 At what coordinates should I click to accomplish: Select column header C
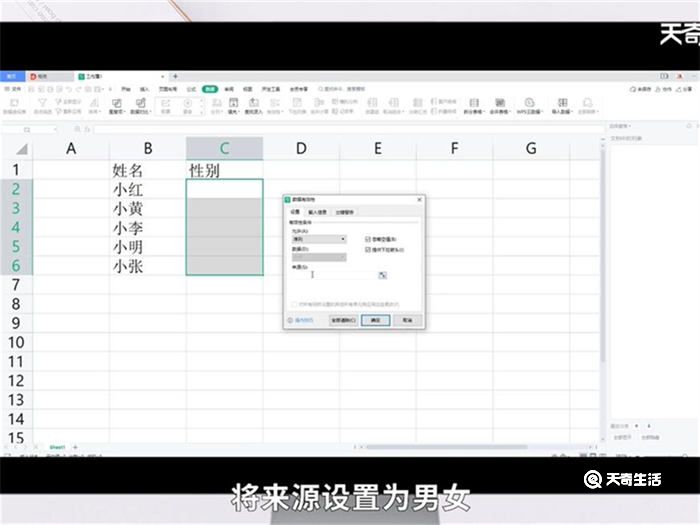pyautogui.click(x=224, y=149)
